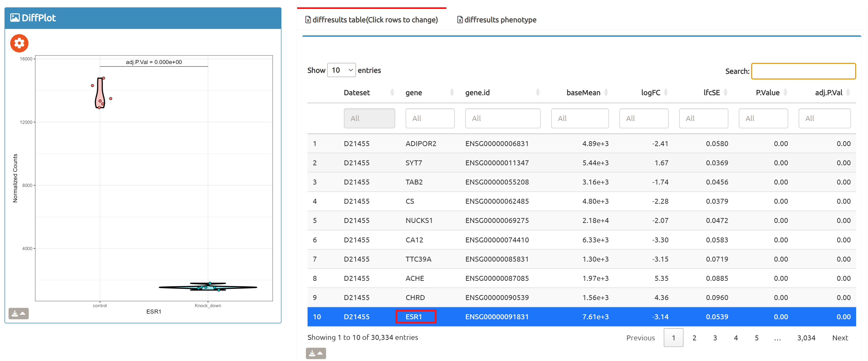Screen dimensions: 868x361
Task: Sort table by baseMean column arrows
Action: click(606, 92)
